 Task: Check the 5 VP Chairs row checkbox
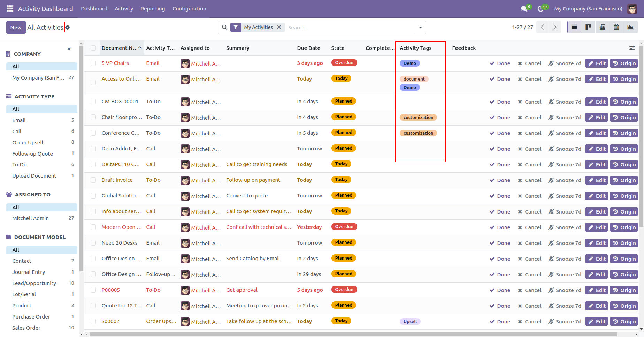click(x=93, y=63)
